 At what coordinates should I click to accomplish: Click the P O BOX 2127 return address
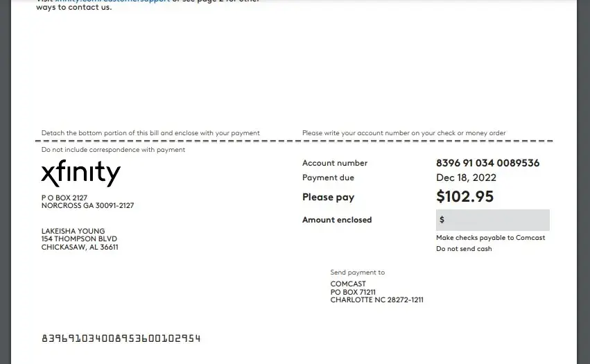[x=64, y=198]
